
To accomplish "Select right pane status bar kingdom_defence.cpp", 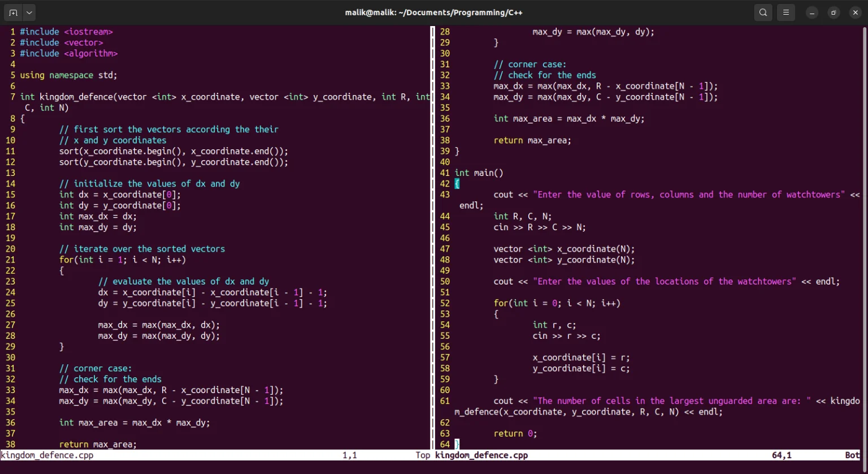I will pos(481,455).
